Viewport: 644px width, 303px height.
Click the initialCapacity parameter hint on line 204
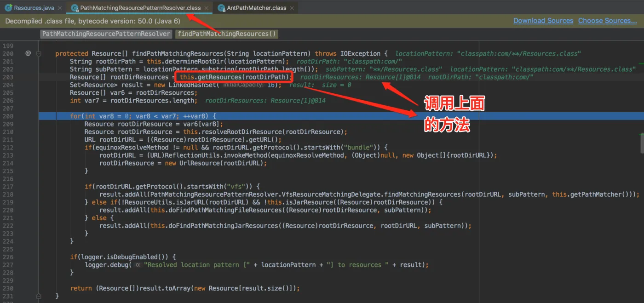coord(244,85)
